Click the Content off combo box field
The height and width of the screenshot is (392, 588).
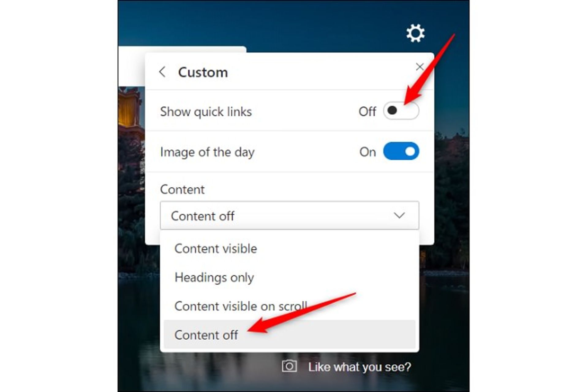(x=289, y=216)
